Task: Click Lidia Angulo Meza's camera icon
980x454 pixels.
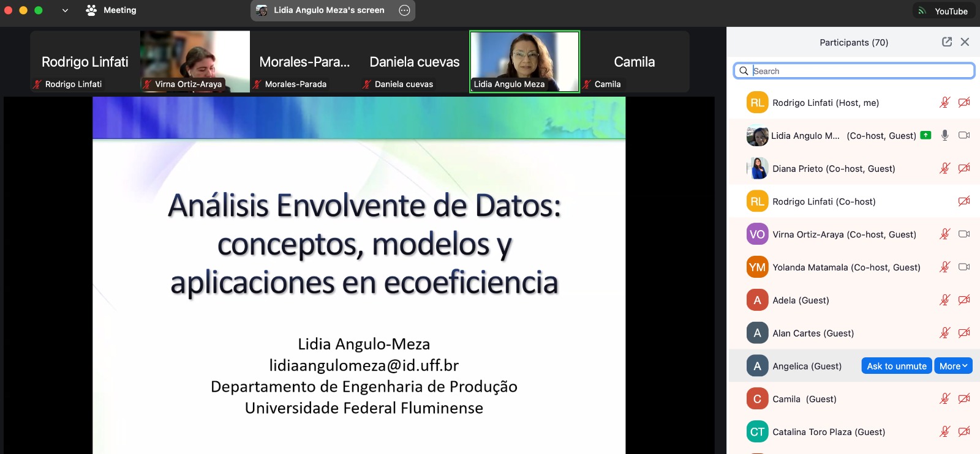Action: [964, 135]
